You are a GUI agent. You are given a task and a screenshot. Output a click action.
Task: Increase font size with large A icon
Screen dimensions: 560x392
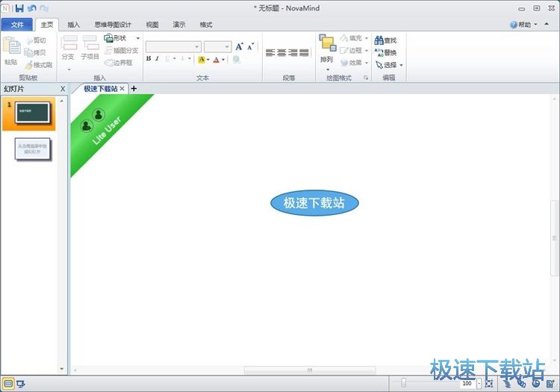point(240,46)
